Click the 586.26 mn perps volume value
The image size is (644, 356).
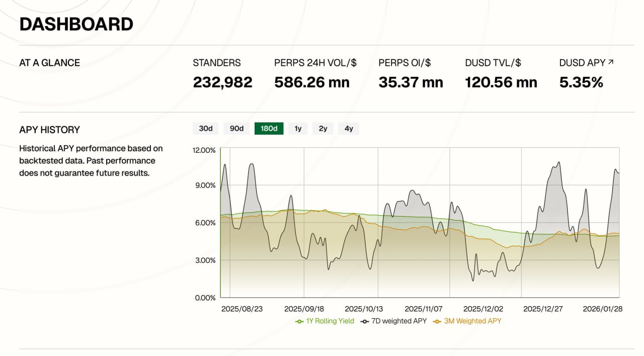pos(312,82)
